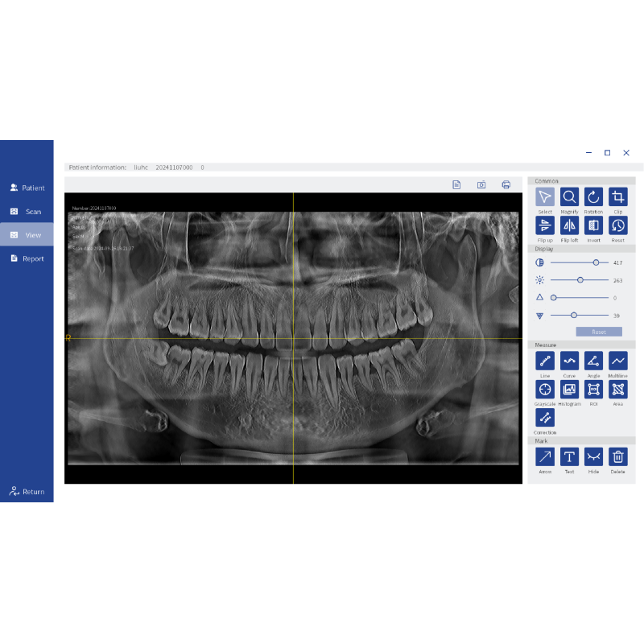Select the ROI rectangle tool
644x644 pixels.
pyautogui.click(x=593, y=389)
